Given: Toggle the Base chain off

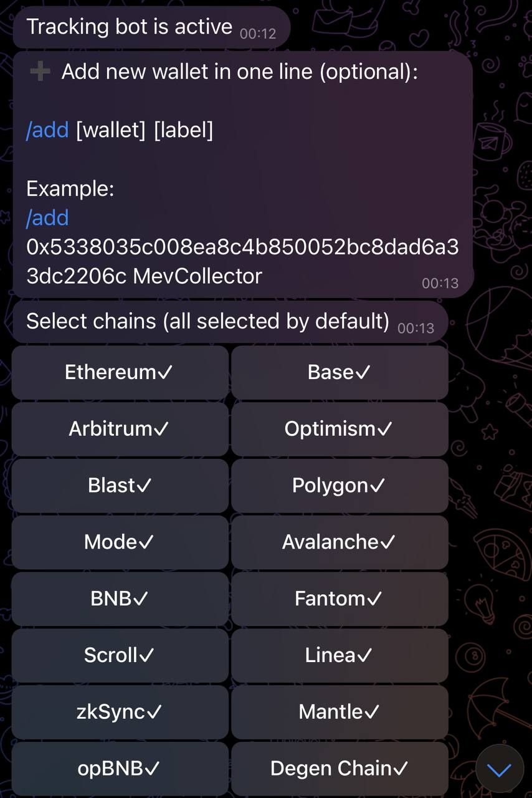Looking at the screenshot, I should tap(340, 372).
